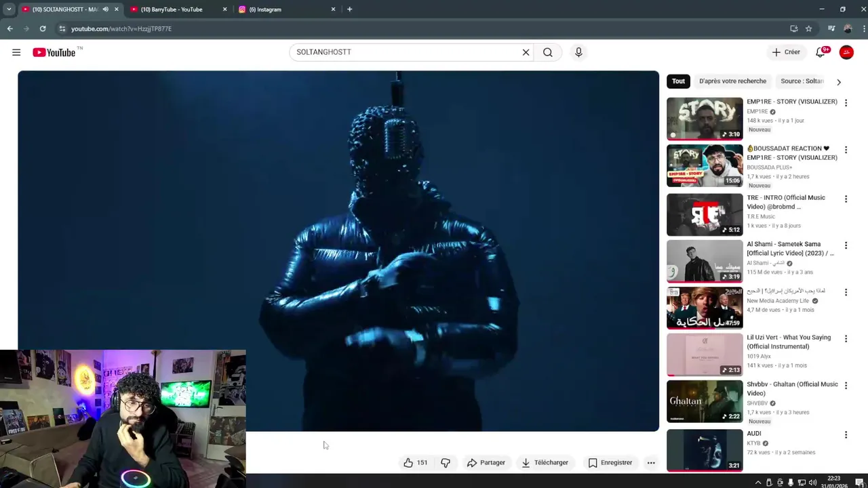Screen dimensions: 868x488
Task: Show hidden system tray icons chevron
Action: pos(758,483)
